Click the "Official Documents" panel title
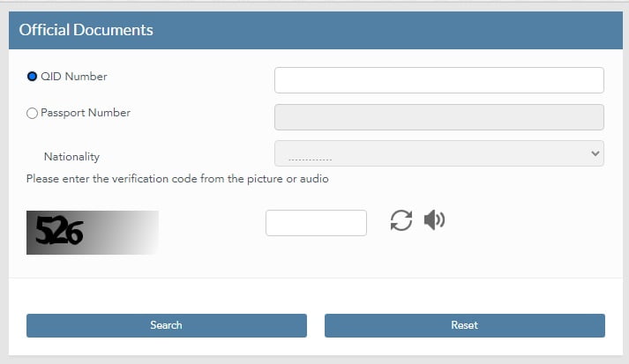 (86, 30)
